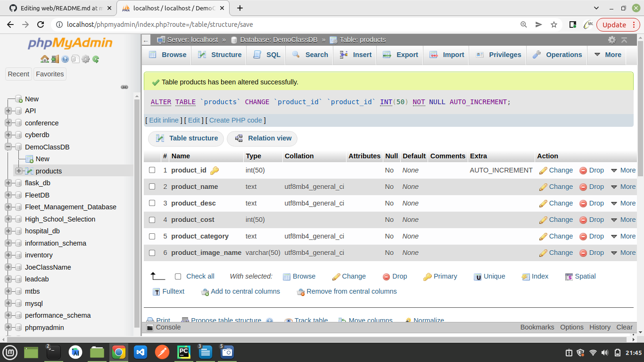Enable the Check all checkbox
This screenshot has height=362, width=644.
click(x=178, y=277)
